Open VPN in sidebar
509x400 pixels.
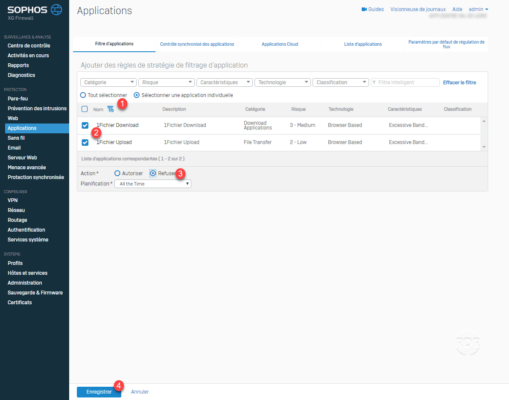point(13,200)
